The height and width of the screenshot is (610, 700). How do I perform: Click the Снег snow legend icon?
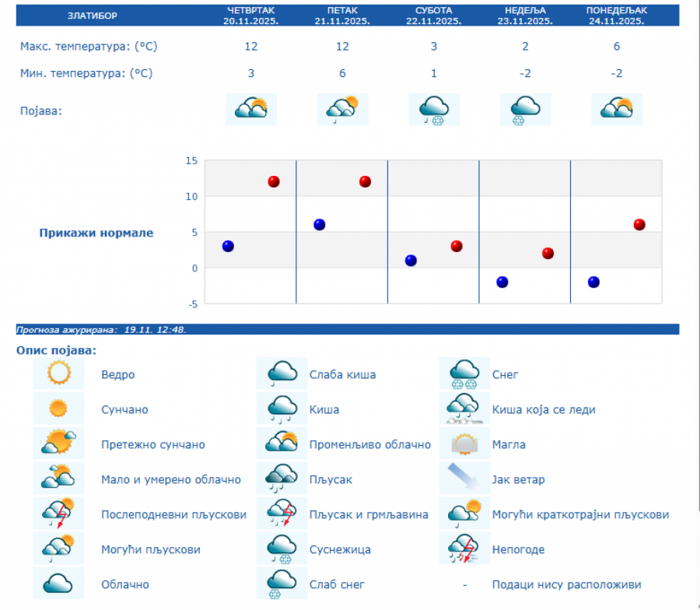(x=464, y=374)
